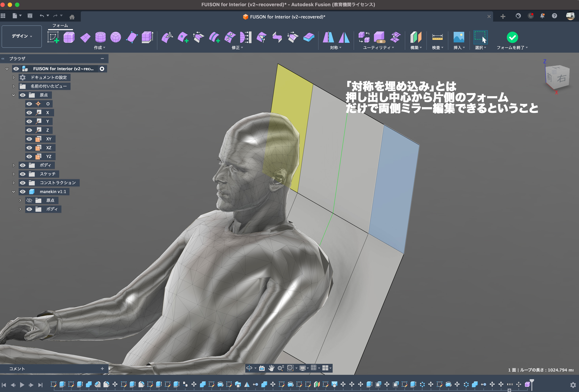Hide the XY origin plane
The image size is (579, 392).
tap(29, 139)
